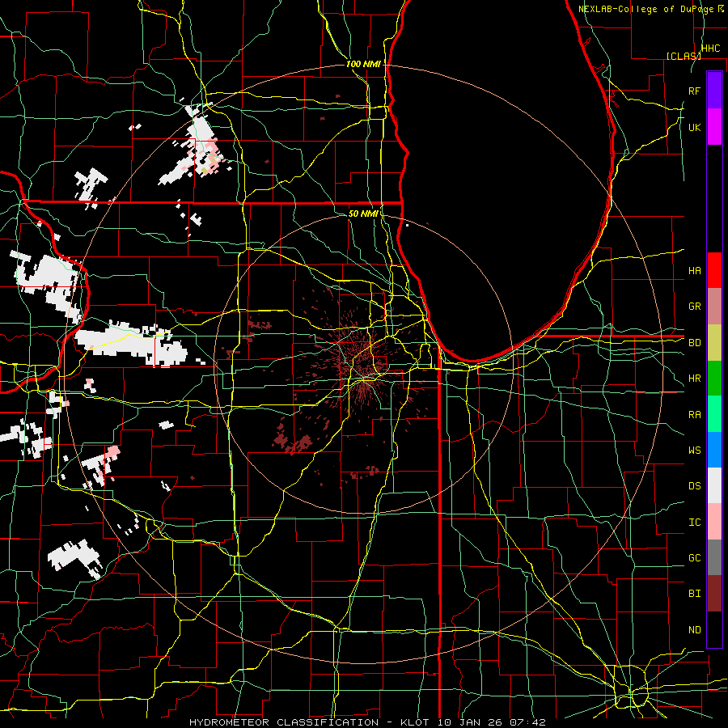Click the white DS legend color block
Screen dimensions: 728x728
tap(714, 485)
